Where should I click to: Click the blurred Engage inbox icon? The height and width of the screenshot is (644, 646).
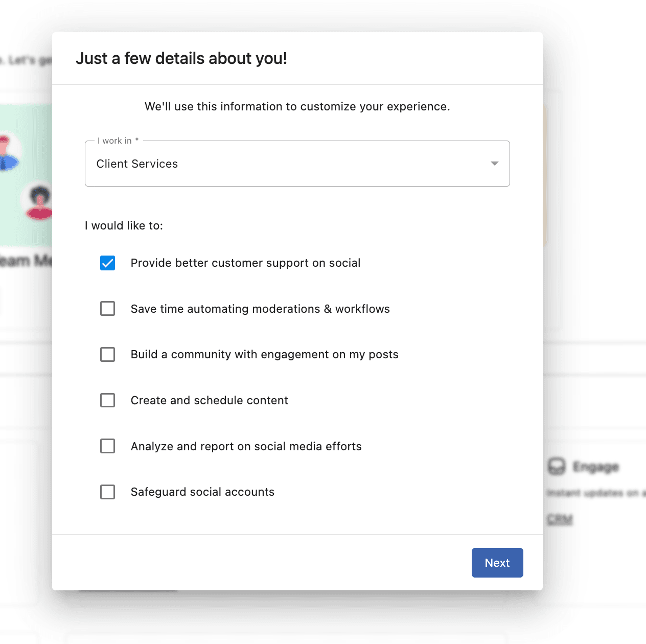pos(557,467)
